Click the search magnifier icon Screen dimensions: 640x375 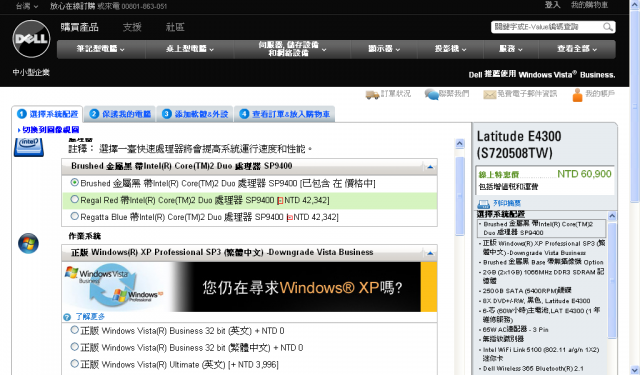[607, 27]
